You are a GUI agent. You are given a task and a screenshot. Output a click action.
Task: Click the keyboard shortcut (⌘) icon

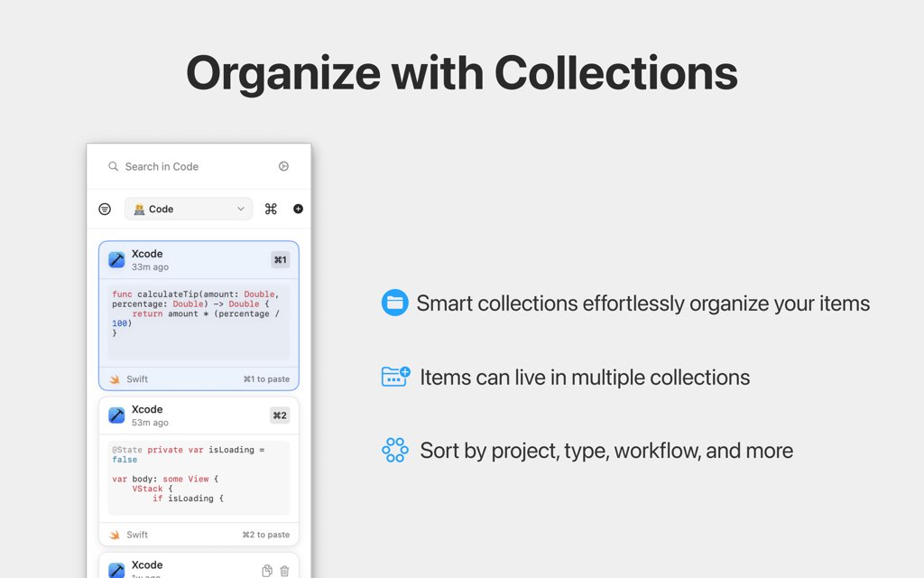[270, 209]
